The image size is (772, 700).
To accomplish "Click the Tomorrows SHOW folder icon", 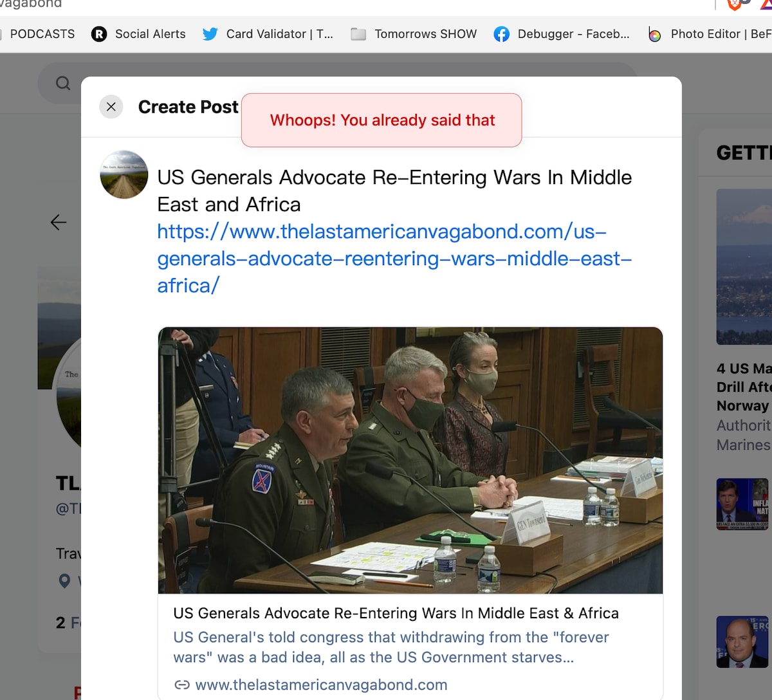I will click(358, 34).
